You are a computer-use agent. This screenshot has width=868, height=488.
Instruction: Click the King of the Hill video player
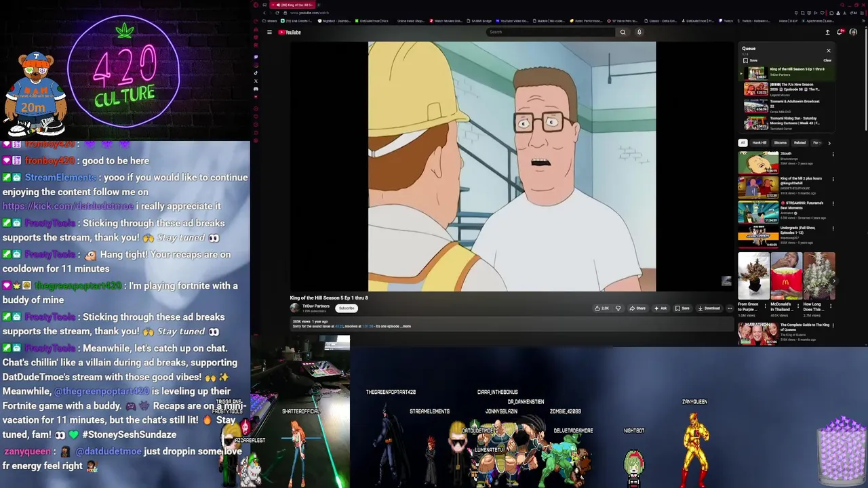pyautogui.click(x=512, y=167)
